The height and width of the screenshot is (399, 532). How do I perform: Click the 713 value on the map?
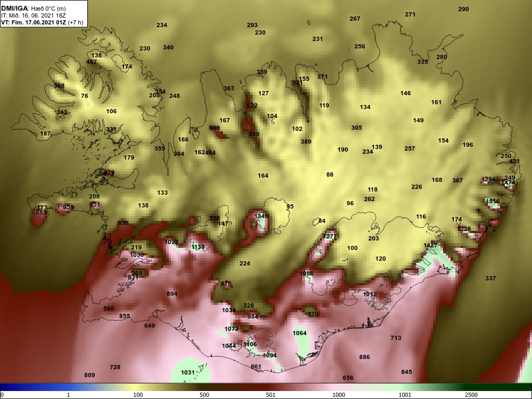click(x=396, y=338)
